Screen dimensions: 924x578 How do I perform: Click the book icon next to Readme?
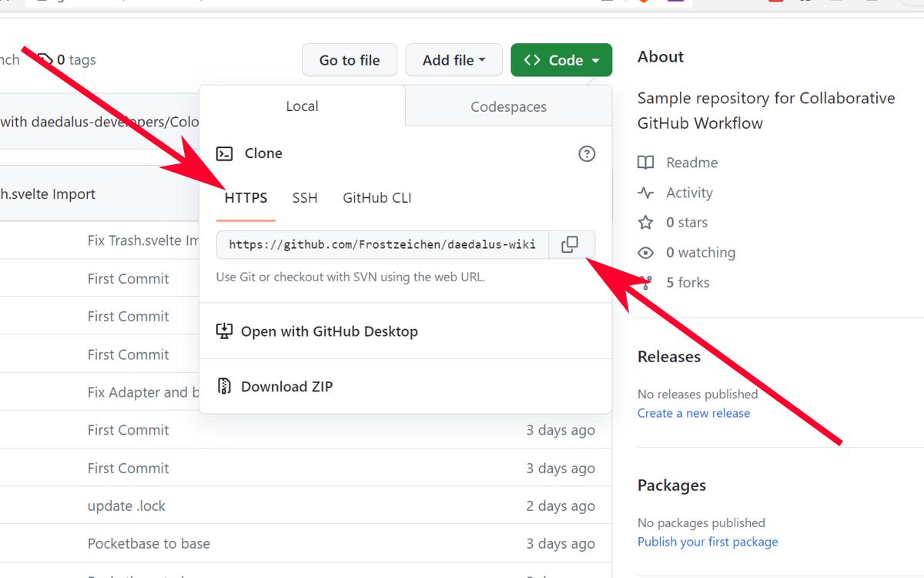pyautogui.click(x=646, y=163)
